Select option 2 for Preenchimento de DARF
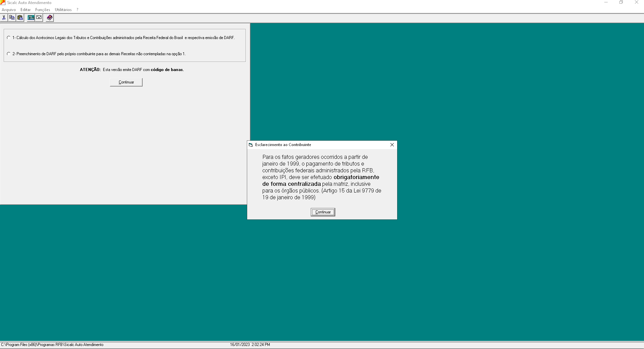 point(8,54)
